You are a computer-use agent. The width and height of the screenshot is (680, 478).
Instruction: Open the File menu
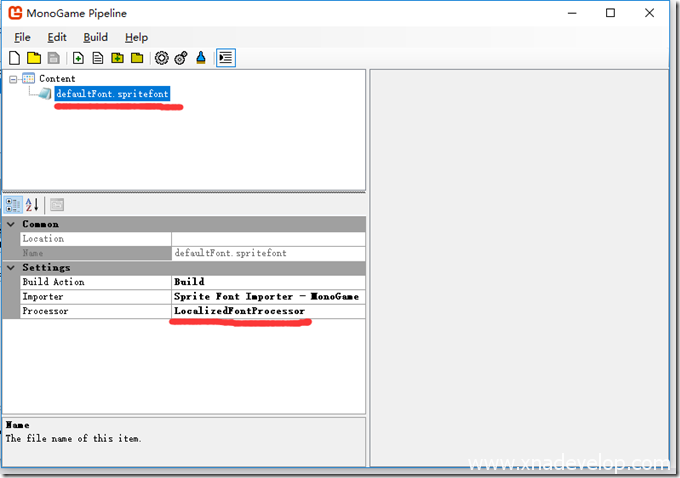pyautogui.click(x=22, y=37)
